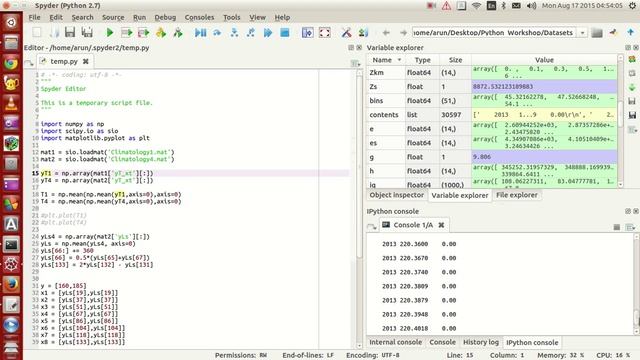Save the current file with the floppy icon
The width and height of the screenshot is (640, 360).
click(70, 32)
